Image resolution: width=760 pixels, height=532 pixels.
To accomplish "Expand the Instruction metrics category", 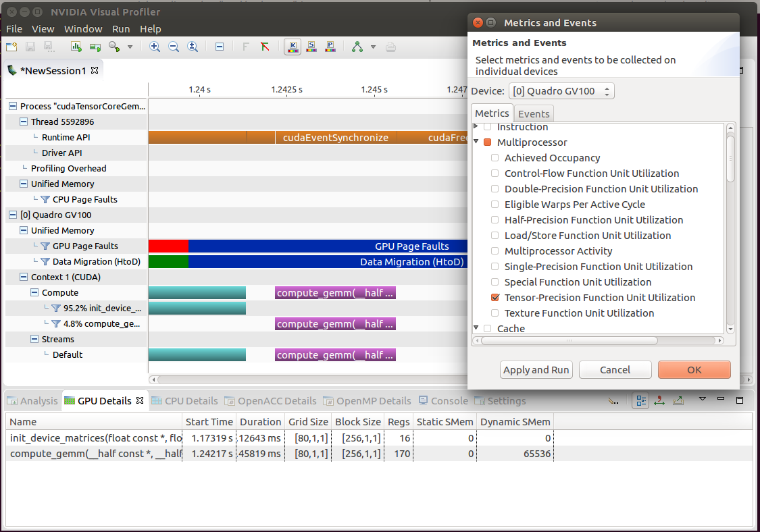I will point(477,127).
